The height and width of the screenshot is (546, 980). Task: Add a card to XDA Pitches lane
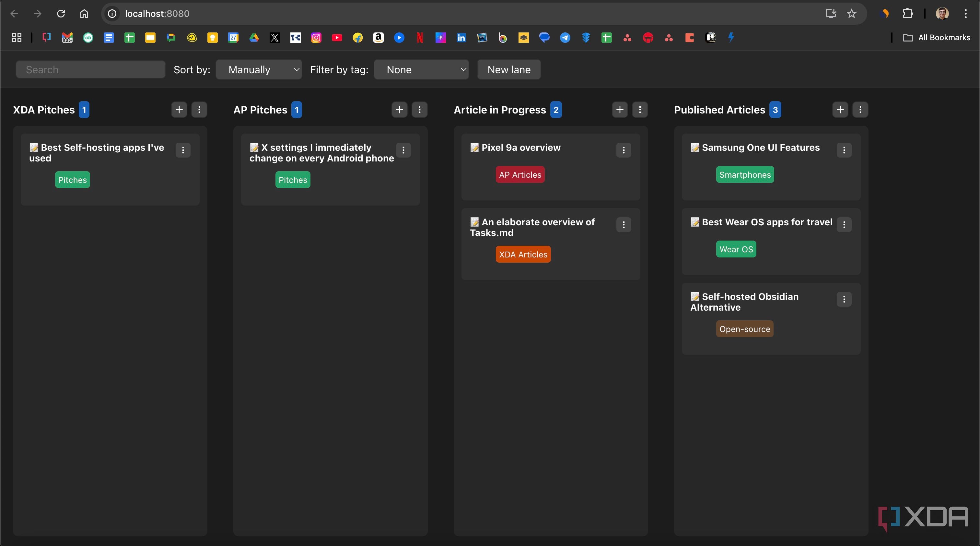coord(179,110)
